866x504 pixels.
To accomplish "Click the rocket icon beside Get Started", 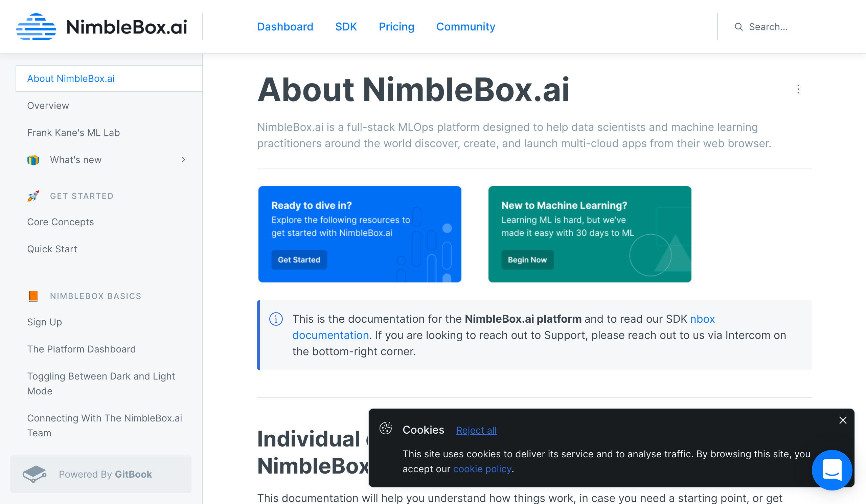I will [33, 196].
